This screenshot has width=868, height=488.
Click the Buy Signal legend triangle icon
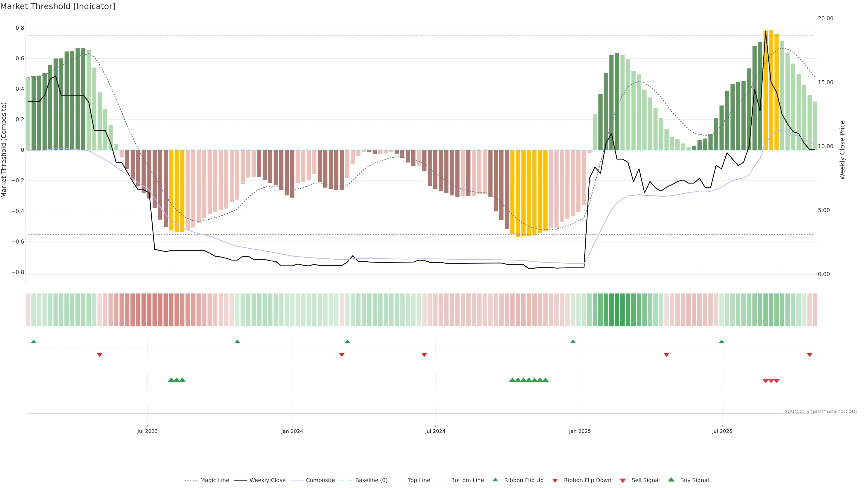click(x=671, y=480)
